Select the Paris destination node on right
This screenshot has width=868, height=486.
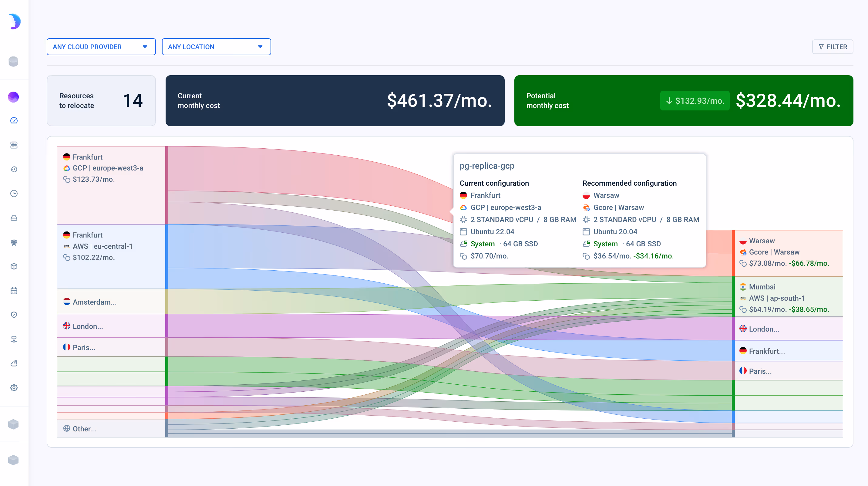tap(789, 371)
